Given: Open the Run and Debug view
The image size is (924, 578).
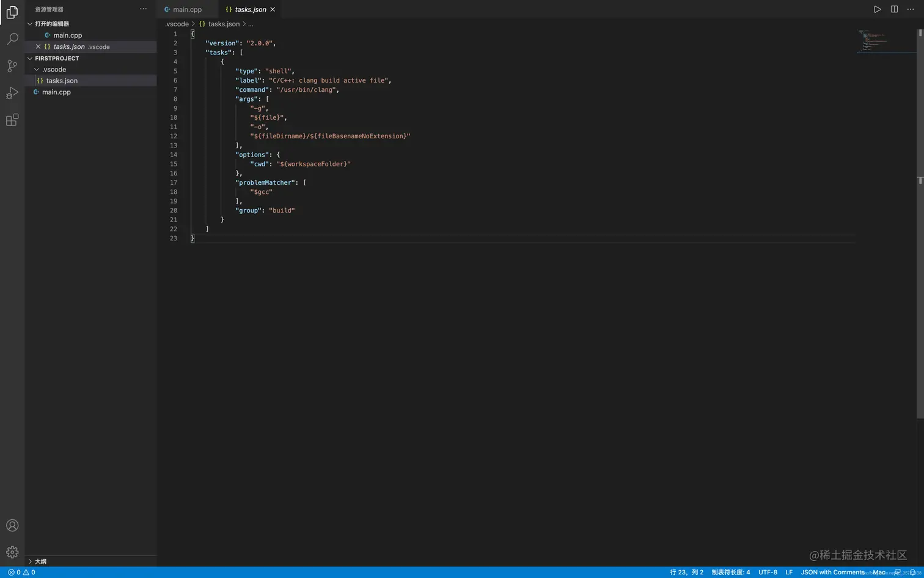Looking at the screenshot, I should coord(12,92).
